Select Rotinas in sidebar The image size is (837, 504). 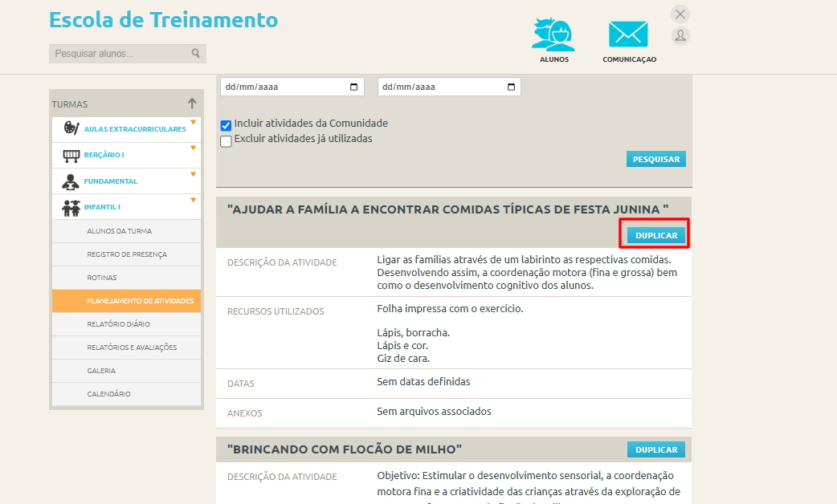pyautogui.click(x=126, y=278)
